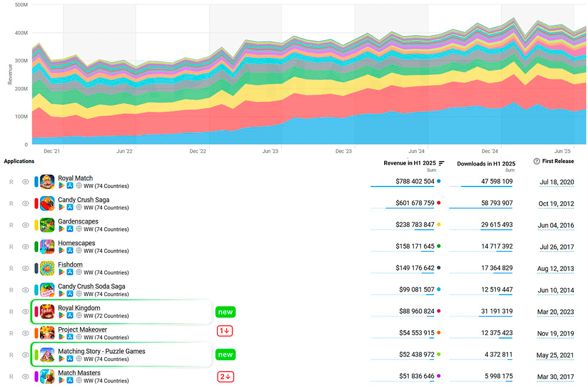The height and width of the screenshot is (387, 588).
Task: Open the Project Makeover app icon
Action: click(x=47, y=333)
